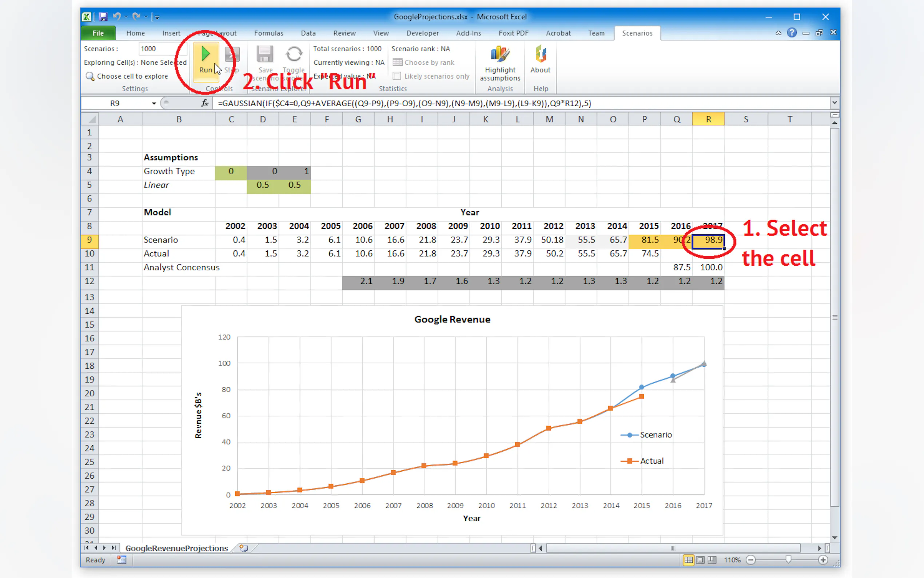Click the Undo arrow in quick access toolbar
This screenshot has height=578, width=924.
pos(116,17)
